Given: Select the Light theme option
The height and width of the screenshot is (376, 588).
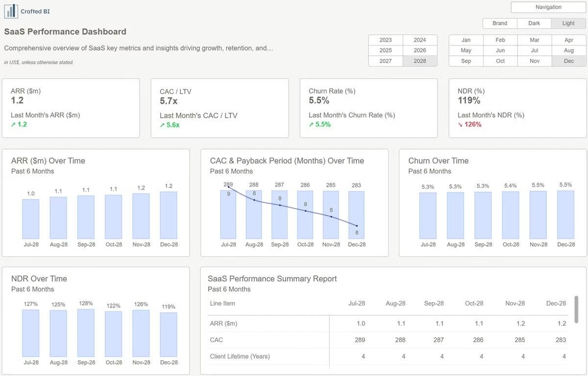Looking at the screenshot, I should click(x=568, y=24).
